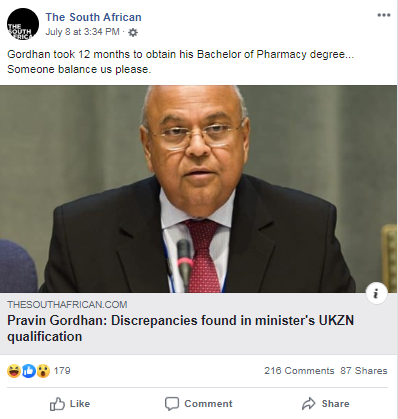View the 216 Comments
Image resolution: width=398 pixels, height=419 pixels.
pyautogui.click(x=299, y=371)
